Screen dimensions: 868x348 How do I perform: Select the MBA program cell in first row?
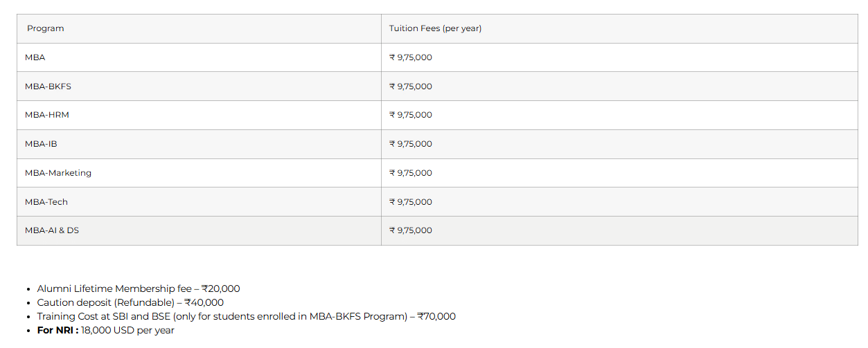[35, 57]
